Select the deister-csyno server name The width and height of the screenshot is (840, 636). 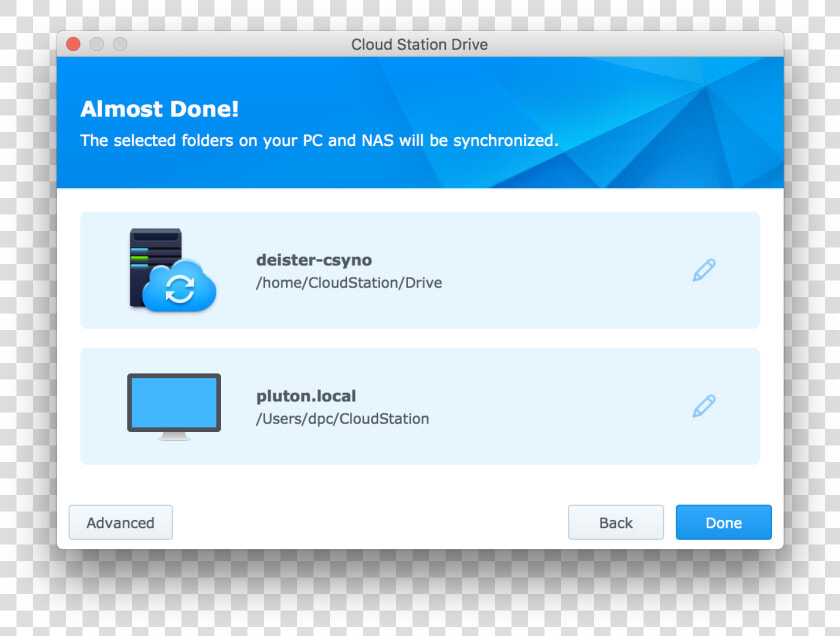pyautogui.click(x=314, y=260)
